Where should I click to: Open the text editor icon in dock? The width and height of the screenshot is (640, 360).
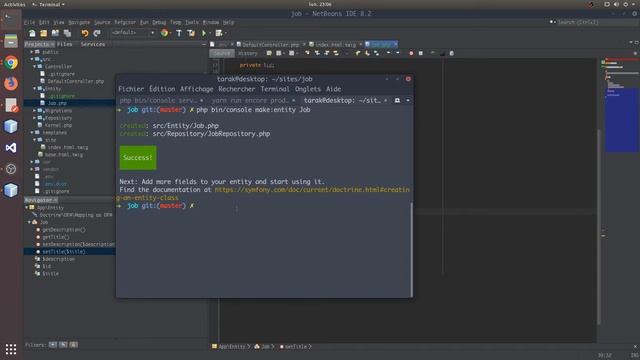(x=11, y=105)
